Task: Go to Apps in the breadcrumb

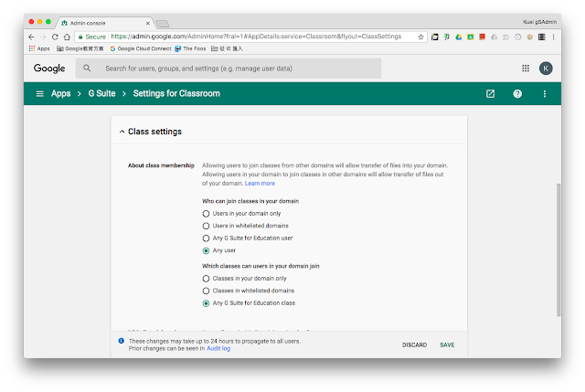Action: [61, 93]
